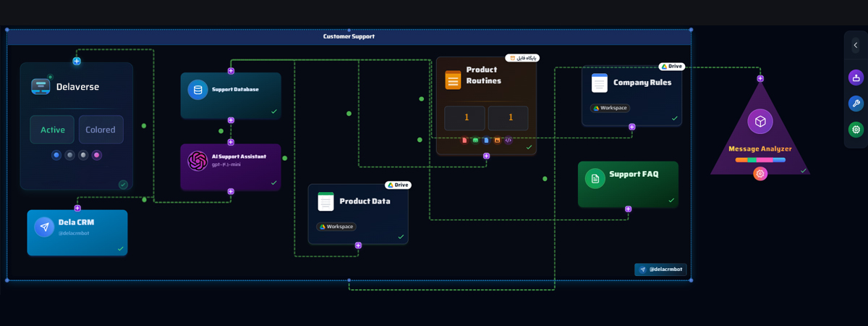Image resolution: width=868 pixels, height=326 pixels.
Task: Toggle the Active button in Delaverse
Action: click(53, 130)
